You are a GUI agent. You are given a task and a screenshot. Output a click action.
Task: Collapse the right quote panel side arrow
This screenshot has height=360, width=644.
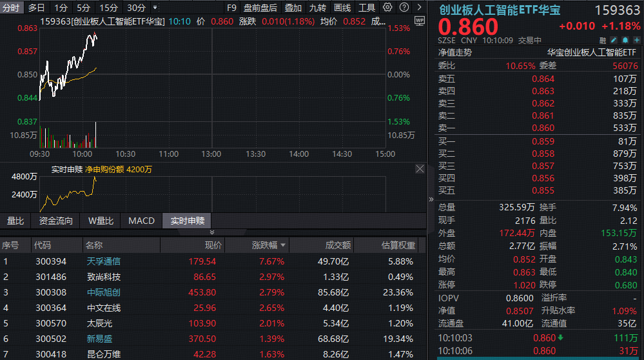(432, 200)
